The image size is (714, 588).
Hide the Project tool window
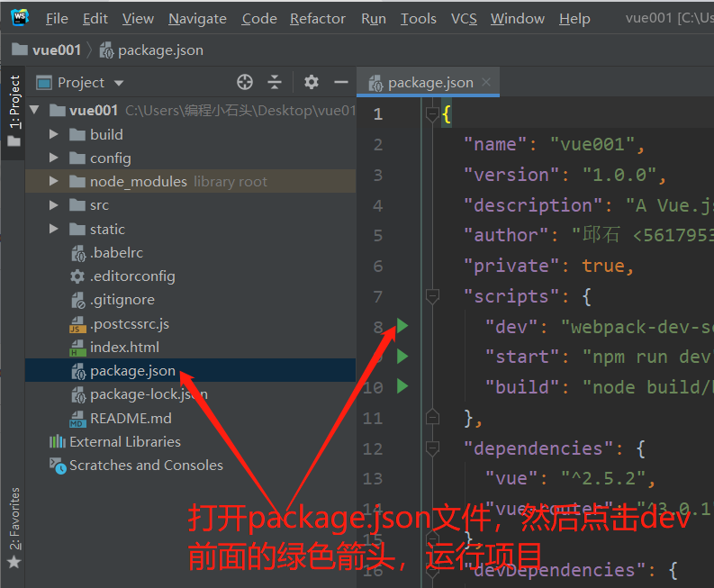(x=341, y=83)
